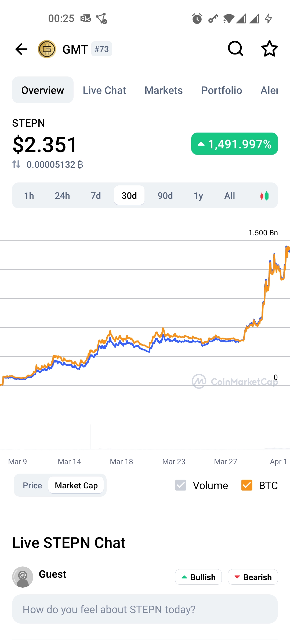The height and width of the screenshot is (644, 290).
Task: Tap the alarm icon in status bar
Action: pyautogui.click(x=197, y=19)
